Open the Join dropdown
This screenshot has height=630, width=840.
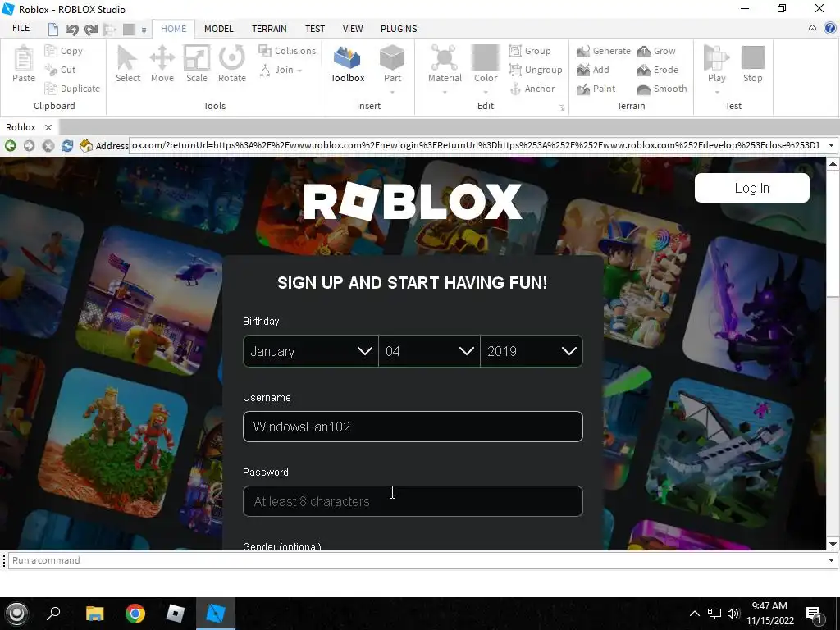coord(281,70)
